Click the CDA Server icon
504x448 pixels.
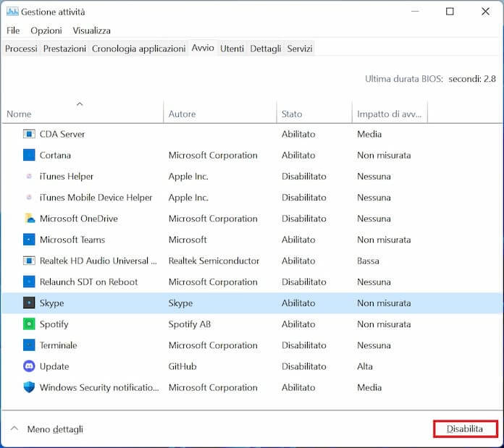pos(29,134)
